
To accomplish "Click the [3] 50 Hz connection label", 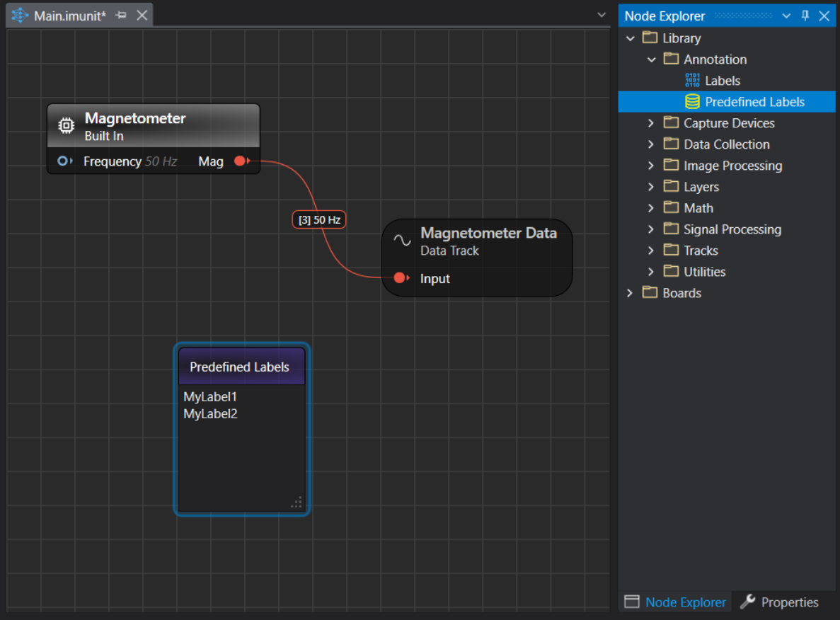I will click(x=319, y=220).
